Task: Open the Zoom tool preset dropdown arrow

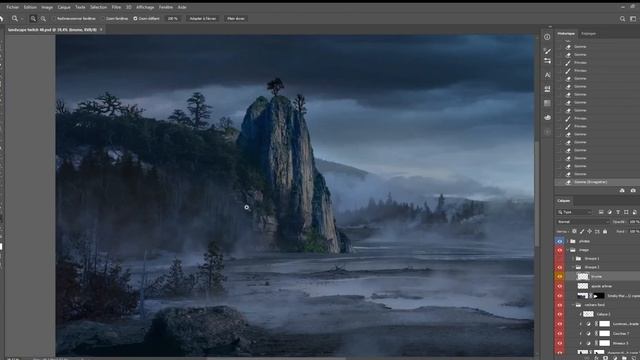Action: tap(22, 18)
